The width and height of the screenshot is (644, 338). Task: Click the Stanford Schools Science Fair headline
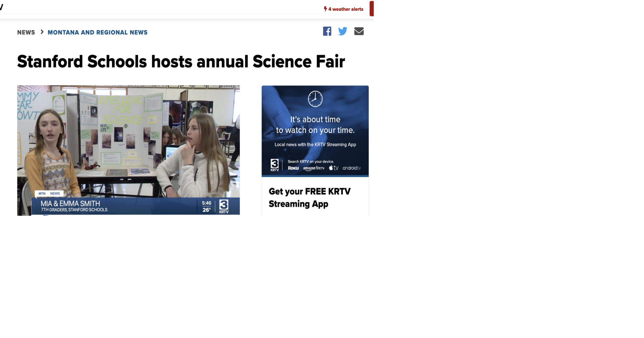pyautogui.click(x=181, y=62)
